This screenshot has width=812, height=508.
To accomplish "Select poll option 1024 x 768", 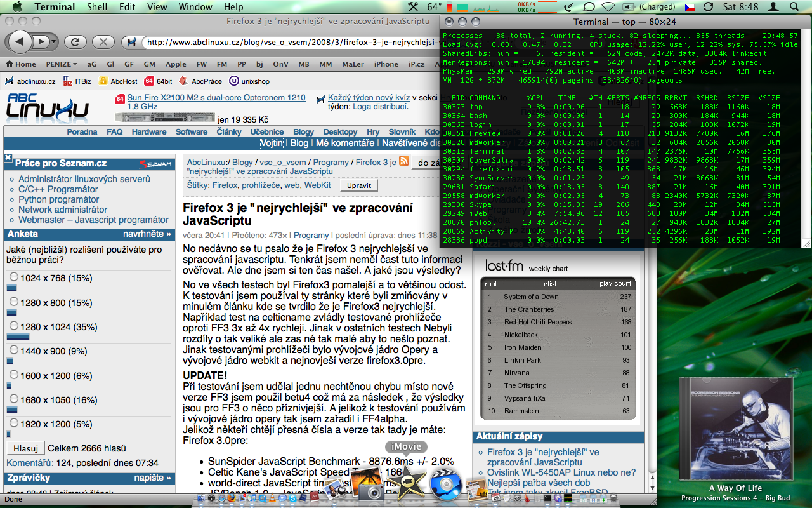I will pyautogui.click(x=14, y=277).
